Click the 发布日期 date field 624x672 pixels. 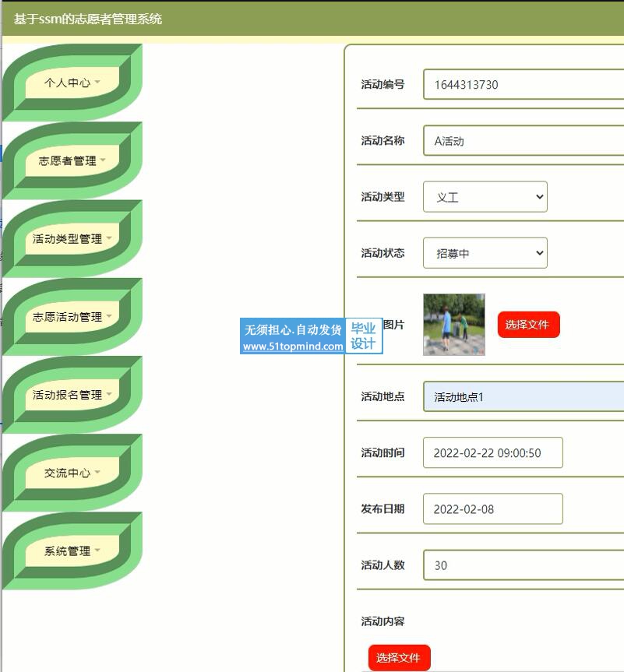pos(493,508)
